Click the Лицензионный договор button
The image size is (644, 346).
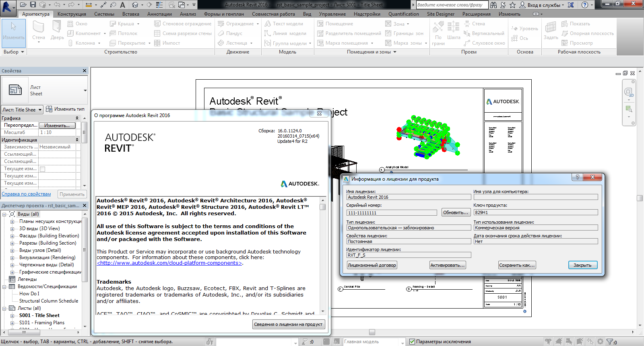coord(372,265)
